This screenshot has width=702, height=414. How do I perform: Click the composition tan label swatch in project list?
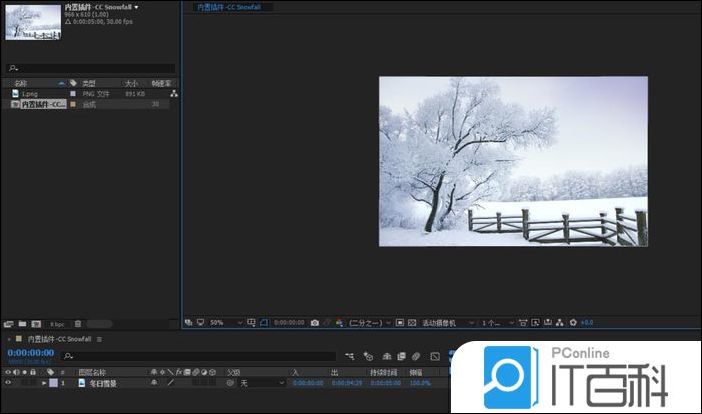coord(73,104)
